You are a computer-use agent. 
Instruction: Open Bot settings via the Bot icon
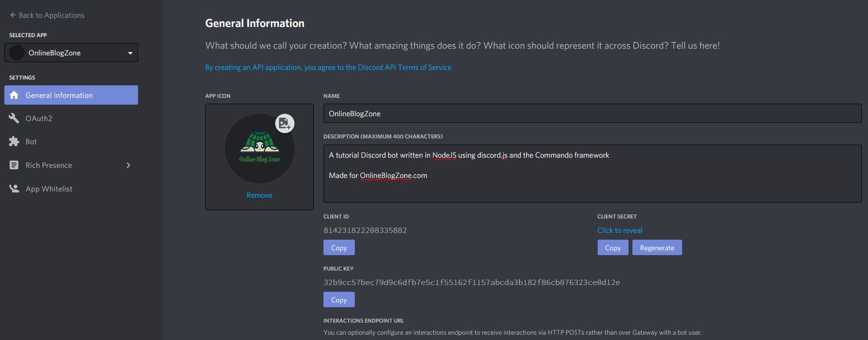point(14,141)
